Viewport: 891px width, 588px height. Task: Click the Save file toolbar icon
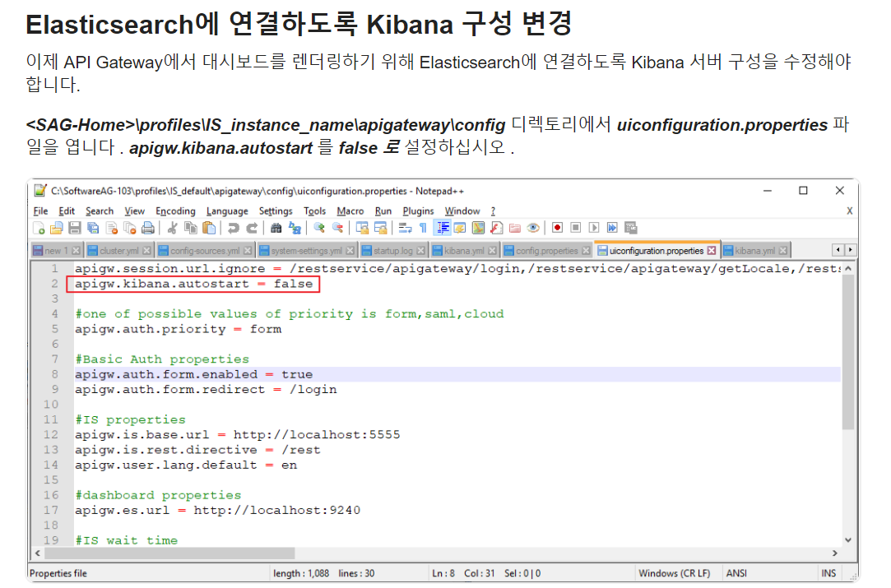pos(74,228)
